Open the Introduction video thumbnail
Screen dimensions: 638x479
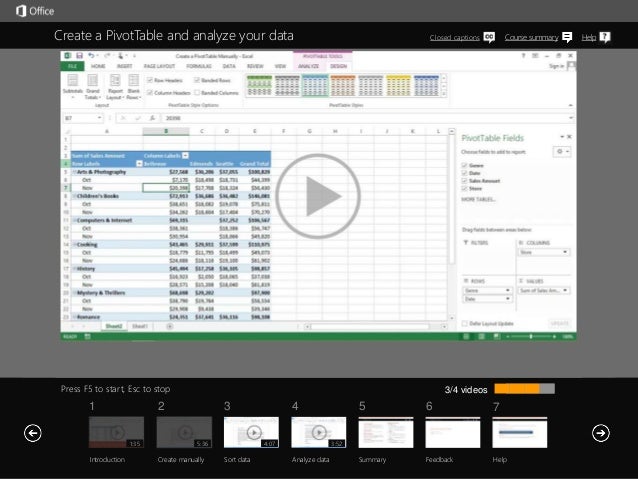(x=116, y=432)
